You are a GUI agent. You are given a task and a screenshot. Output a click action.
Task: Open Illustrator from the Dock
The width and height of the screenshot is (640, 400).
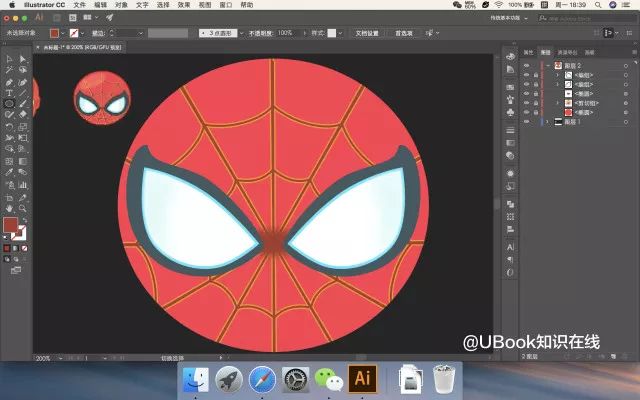362,378
